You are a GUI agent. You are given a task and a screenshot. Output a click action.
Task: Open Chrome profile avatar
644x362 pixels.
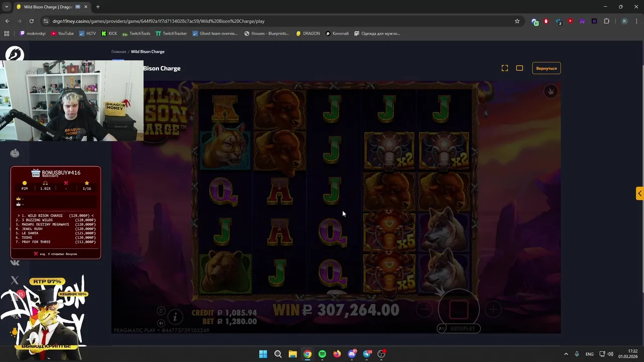point(624,21)
